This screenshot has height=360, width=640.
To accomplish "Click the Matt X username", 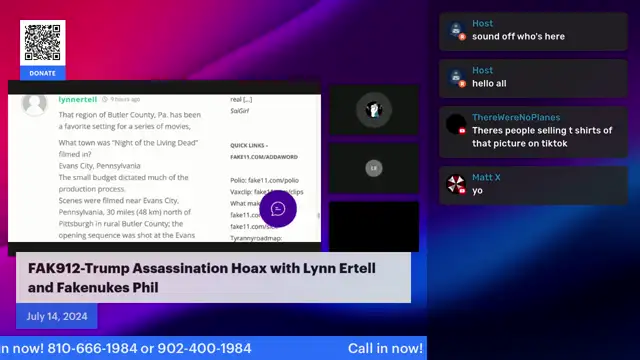I will 486,177.
